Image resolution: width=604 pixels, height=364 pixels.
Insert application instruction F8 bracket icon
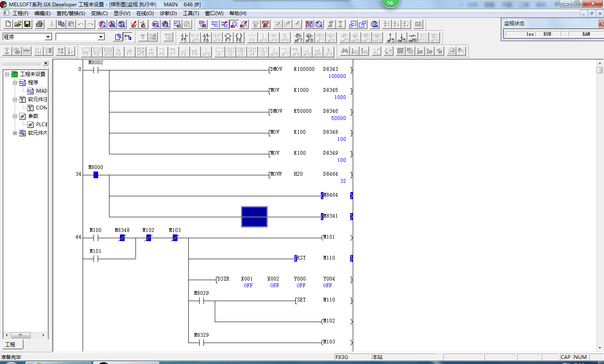pyautogui.click(x=239, y=38)
